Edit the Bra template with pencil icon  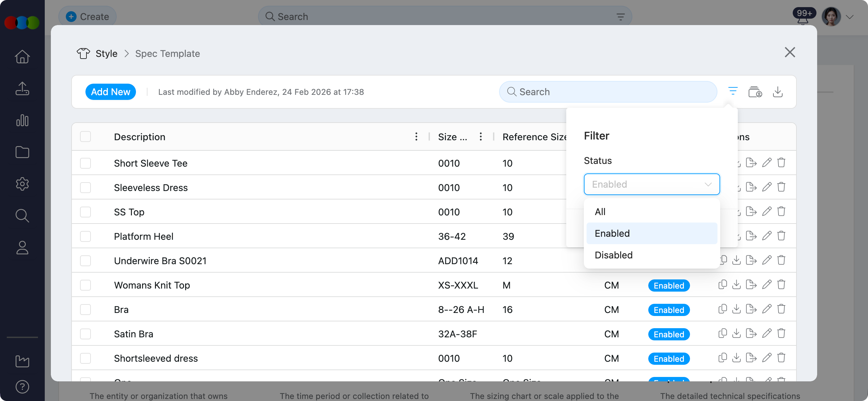tap(767, 309)
